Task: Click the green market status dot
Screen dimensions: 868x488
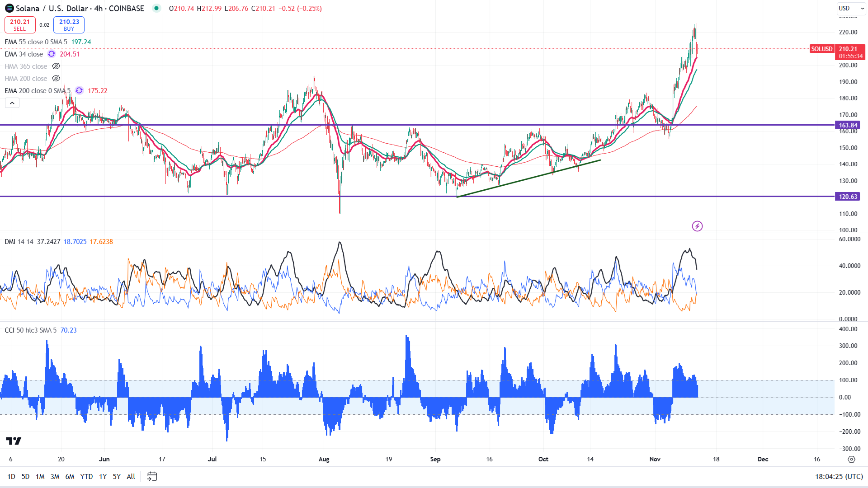Action: tap(156, 8)
